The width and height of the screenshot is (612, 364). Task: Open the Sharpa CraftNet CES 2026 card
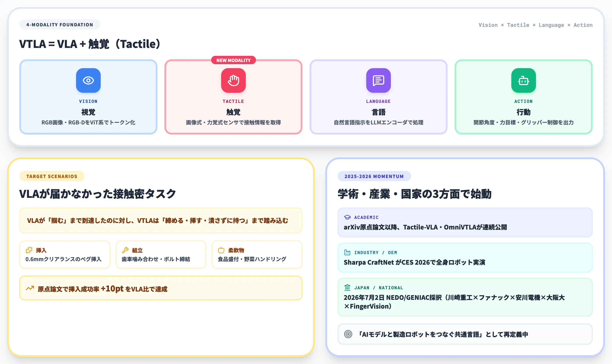pyautogui.click(x=465, y=258)
